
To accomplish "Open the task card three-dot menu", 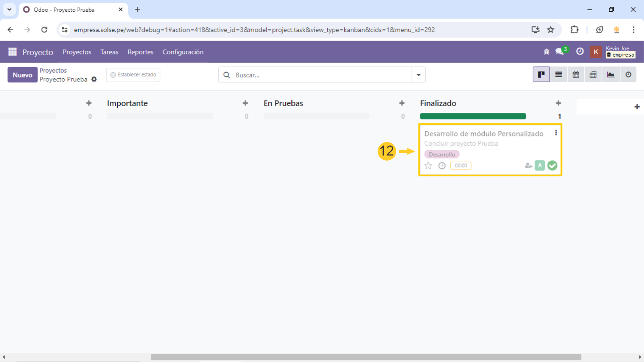I will 556,133.
